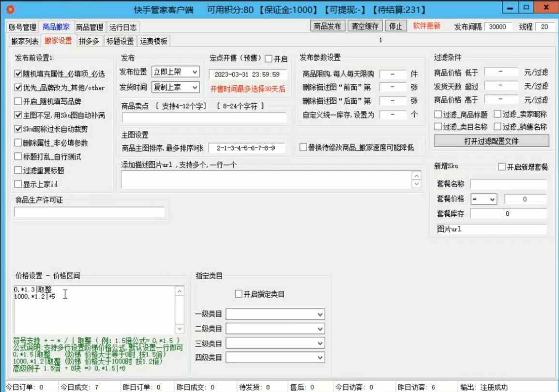Enable 标题打乱_自行测试 checkbox
The width and height of the screenshot is (559, 392).
click(18, 156)
